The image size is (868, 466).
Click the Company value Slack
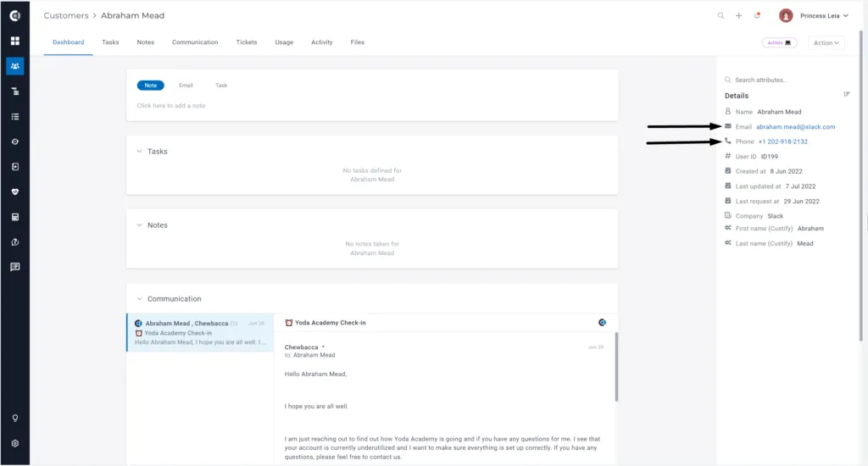point(775,216)
